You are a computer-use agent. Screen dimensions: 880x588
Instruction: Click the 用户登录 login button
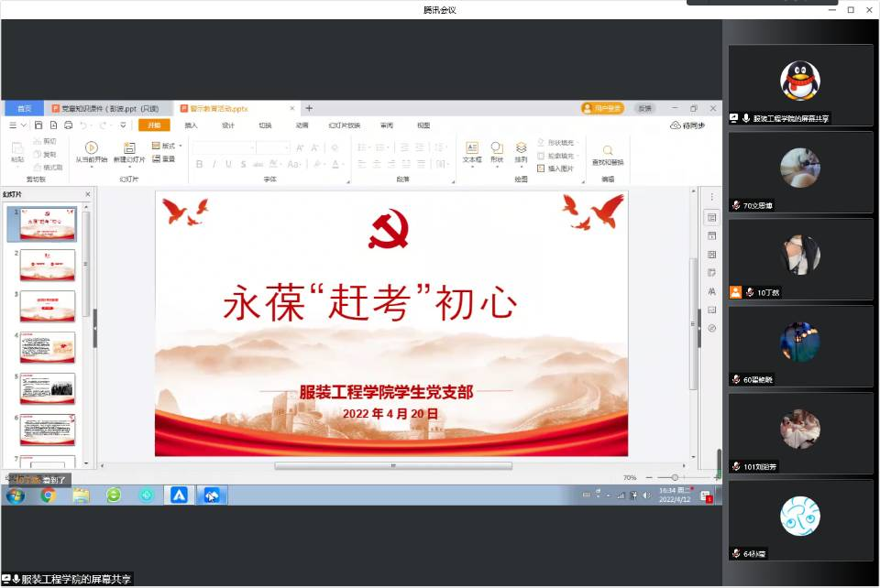coord(602,108)
